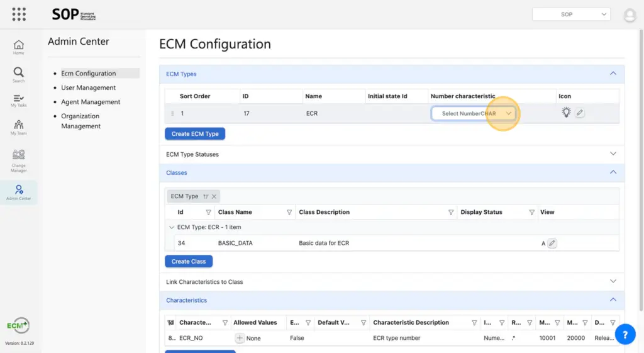Open the help question mark button
This screenshot has width=644, height=353.
[x=625, y=334]
